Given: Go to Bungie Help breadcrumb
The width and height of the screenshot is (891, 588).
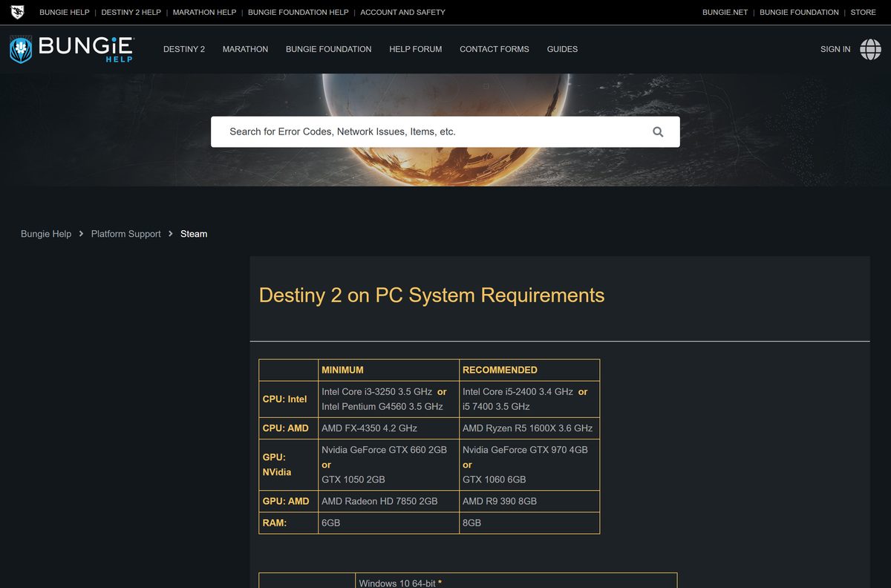Looking at the screenshot, I should (x=46, y=234).
